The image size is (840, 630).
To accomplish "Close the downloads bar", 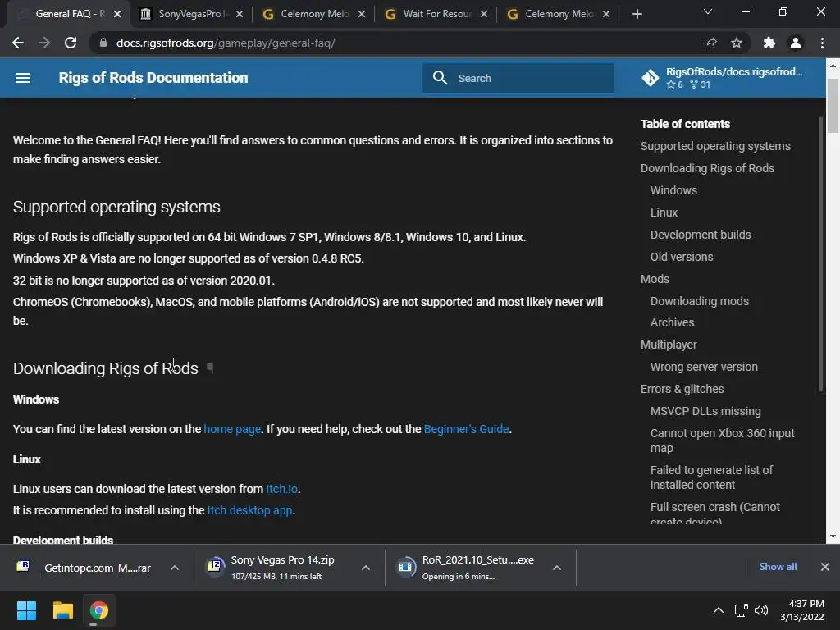I will pyautogui.click(x=825, y=567).
